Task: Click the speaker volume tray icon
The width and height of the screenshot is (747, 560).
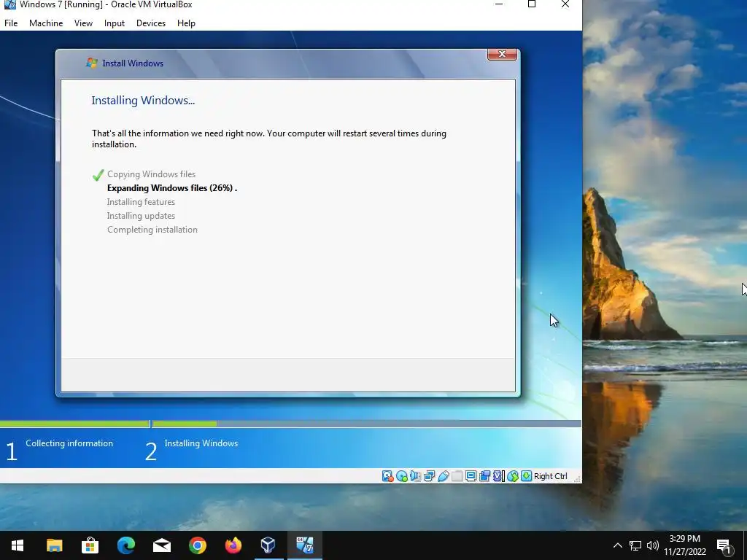Action: coord(653,545)
